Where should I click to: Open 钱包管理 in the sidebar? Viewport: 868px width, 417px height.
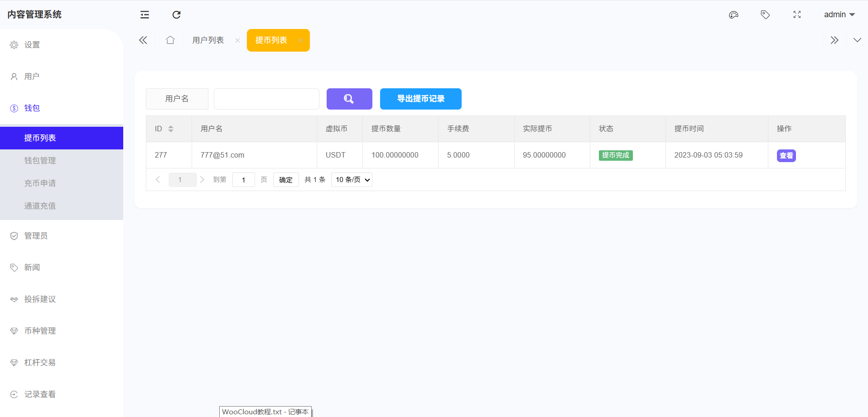tap(40, 161)
